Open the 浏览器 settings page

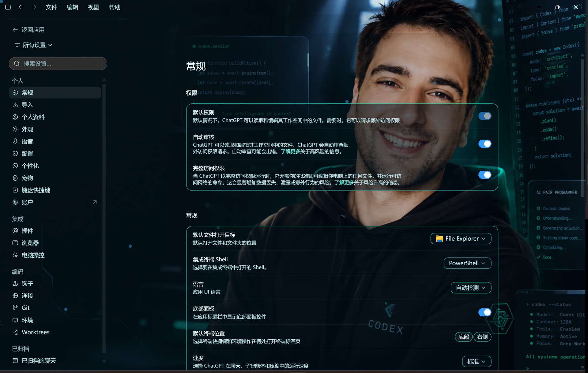[x=55, y=243]
